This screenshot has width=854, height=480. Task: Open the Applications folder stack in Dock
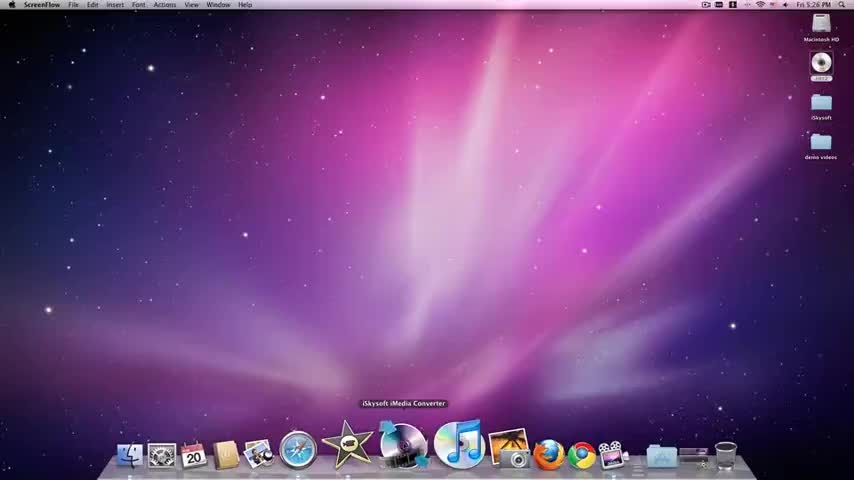pyautogui.click(x=662, y=456)
